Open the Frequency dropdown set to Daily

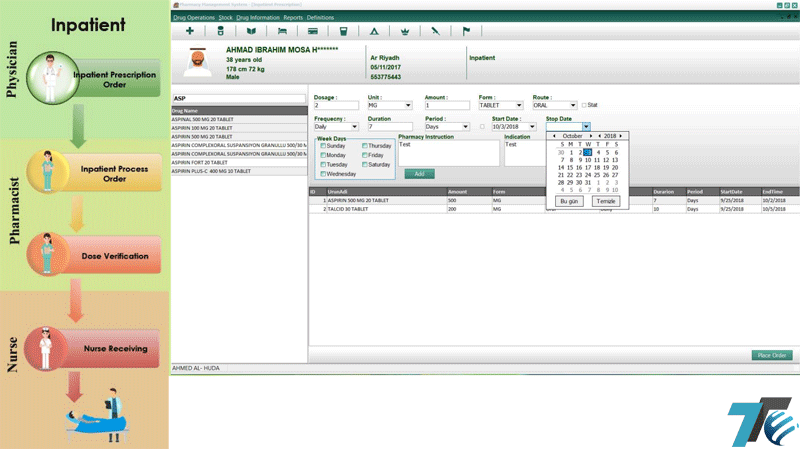click(354, 127)
